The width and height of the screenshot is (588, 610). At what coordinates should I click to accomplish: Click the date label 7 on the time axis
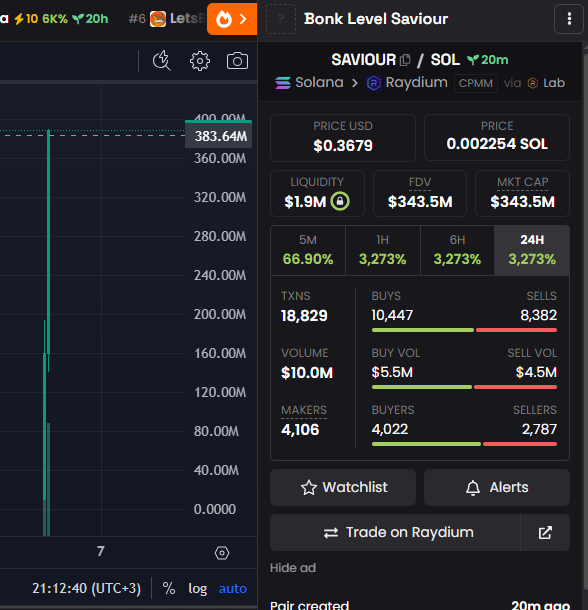pos(101,551)
